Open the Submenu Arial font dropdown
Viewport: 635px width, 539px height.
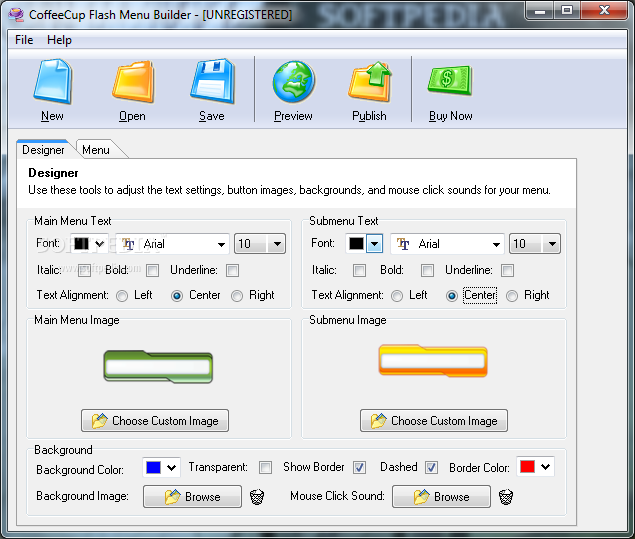(447, 244)
